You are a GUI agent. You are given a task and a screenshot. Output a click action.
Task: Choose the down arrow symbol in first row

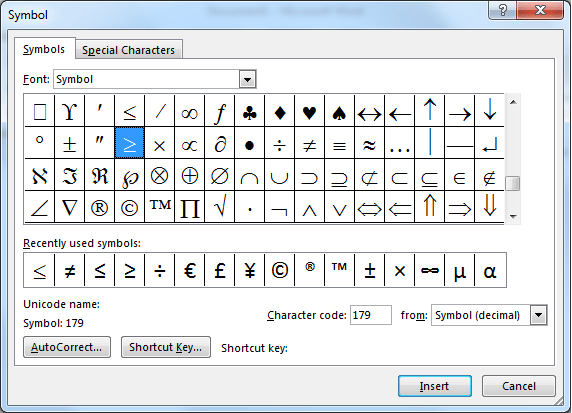click(x=490, y=111)
